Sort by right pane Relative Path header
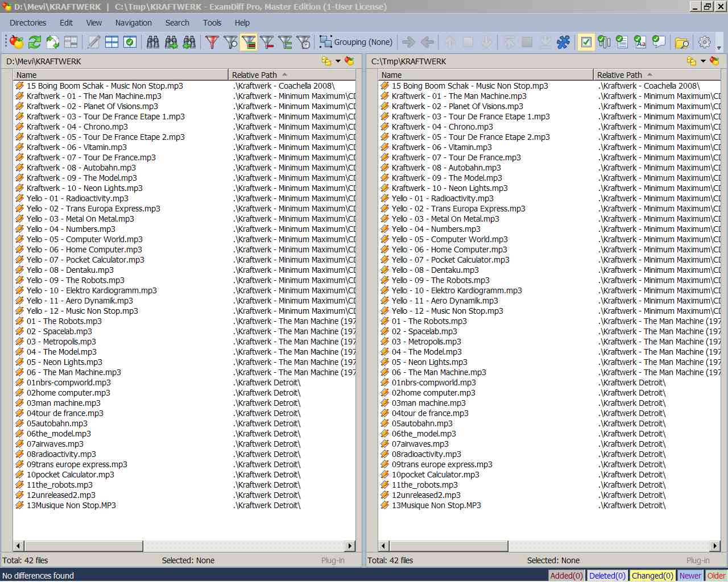The image size is (728, 582). (657, 74)
